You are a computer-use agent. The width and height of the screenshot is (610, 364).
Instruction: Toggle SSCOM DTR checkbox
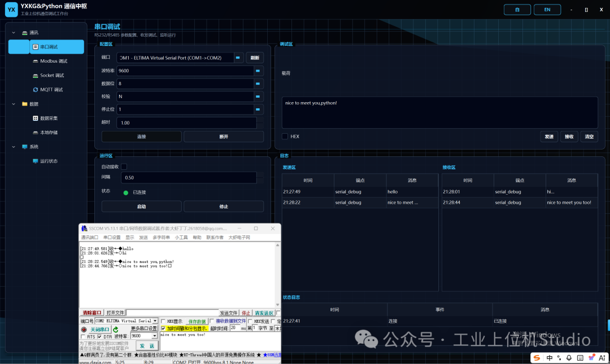pos(99,336)
